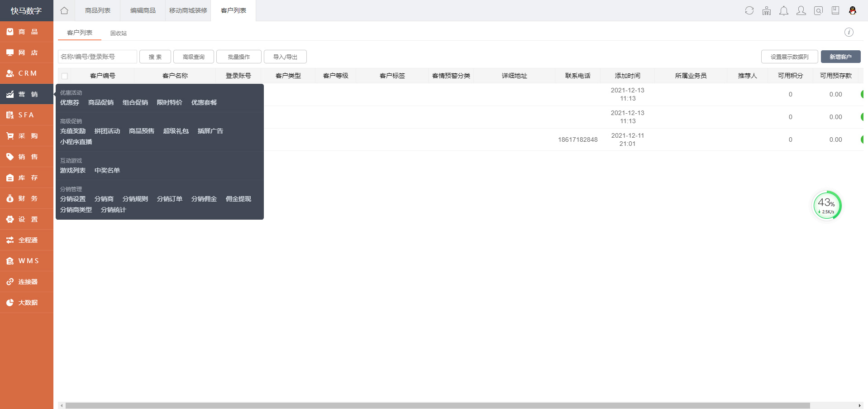Open the 批量操作 dropdown
The height and width of the screenshot is (409, 868).
[239, 57]
